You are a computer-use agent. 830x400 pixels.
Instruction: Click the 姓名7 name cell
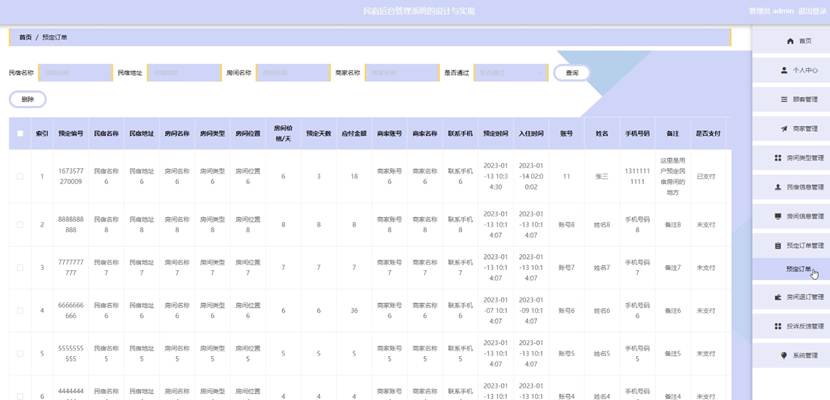point(602,268)
